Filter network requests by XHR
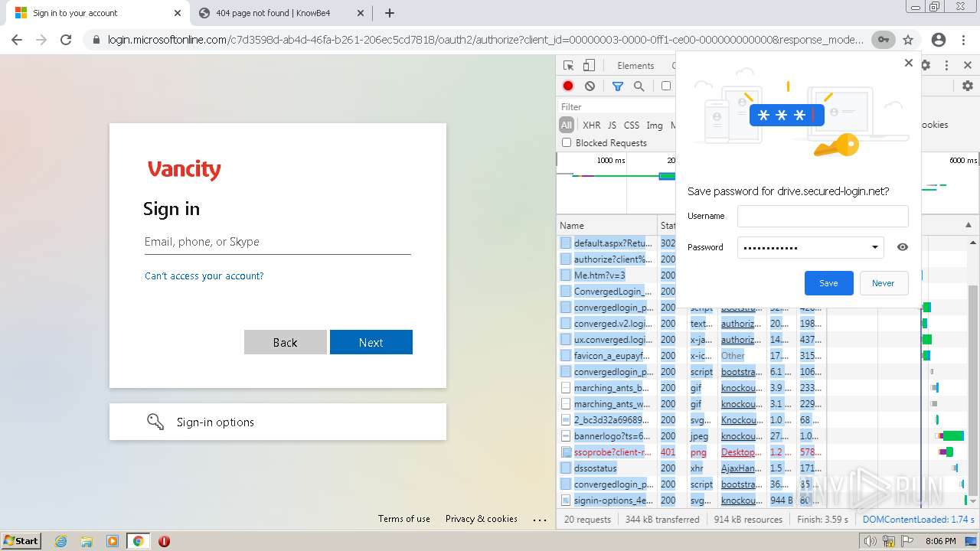The height and width of the screenshot is (551, 980). coord(592,125)
